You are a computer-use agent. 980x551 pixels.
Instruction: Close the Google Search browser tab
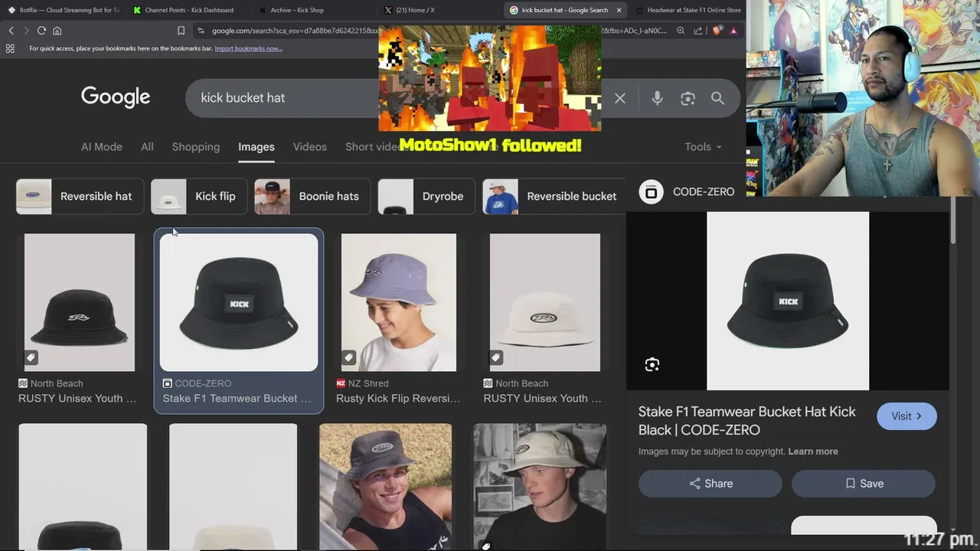point(619,10)
